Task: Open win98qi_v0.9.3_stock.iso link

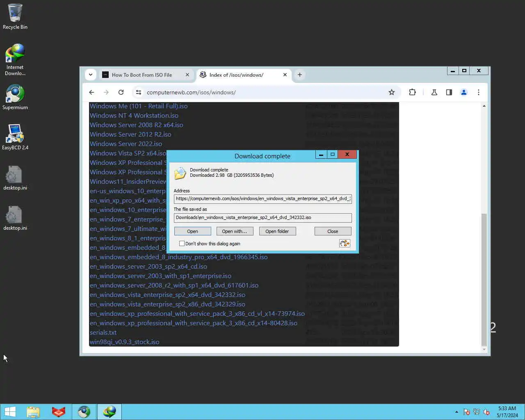Action: coord(125,342)
